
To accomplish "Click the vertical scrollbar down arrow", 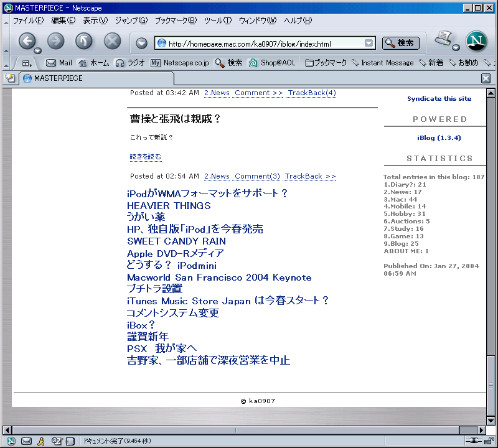I will click(x=491, y=421).
